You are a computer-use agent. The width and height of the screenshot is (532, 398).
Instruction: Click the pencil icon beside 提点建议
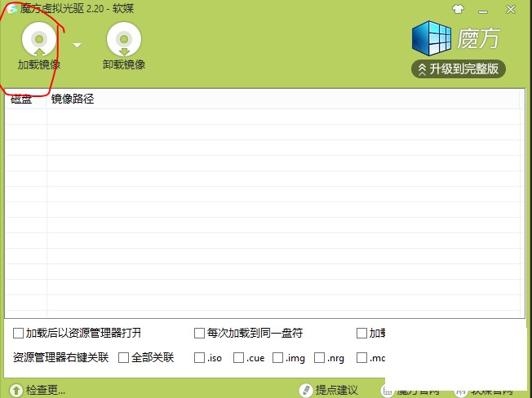[x=306, y=391]
